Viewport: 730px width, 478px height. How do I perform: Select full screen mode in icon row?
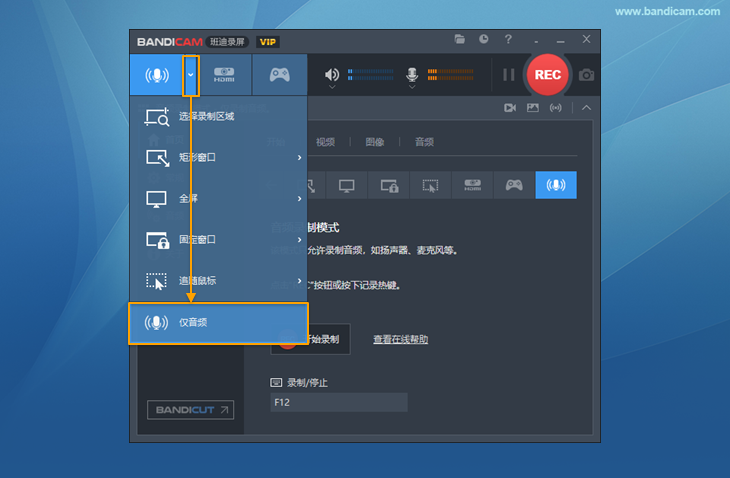click(346, 185)
